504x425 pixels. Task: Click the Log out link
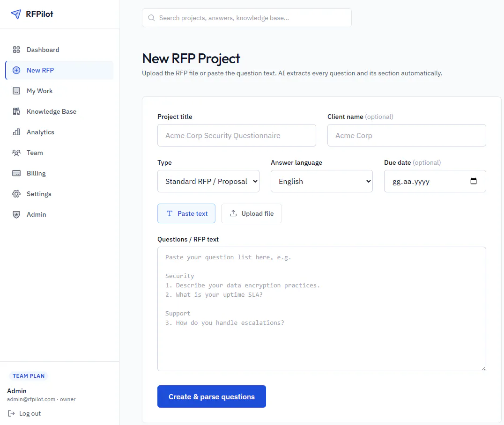tap(24, 413)
